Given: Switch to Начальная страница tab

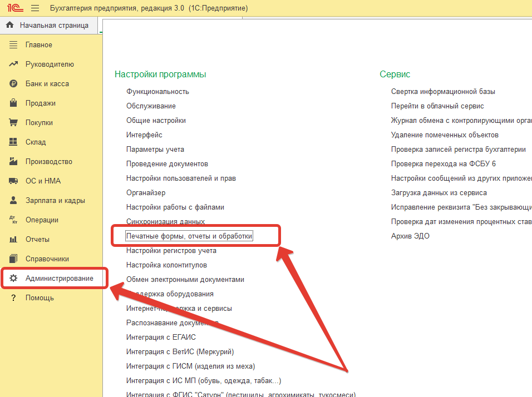Looking at the screenshot, I should coord(49,25).
